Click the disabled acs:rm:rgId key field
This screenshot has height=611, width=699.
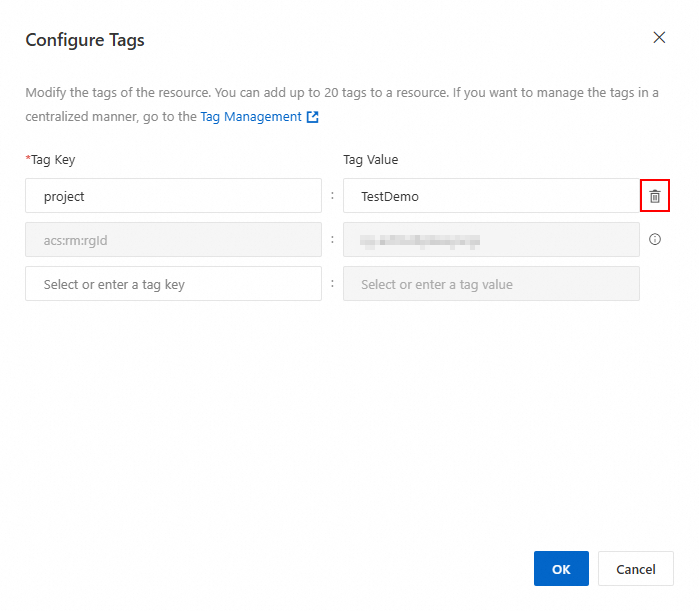pos(173,240)
